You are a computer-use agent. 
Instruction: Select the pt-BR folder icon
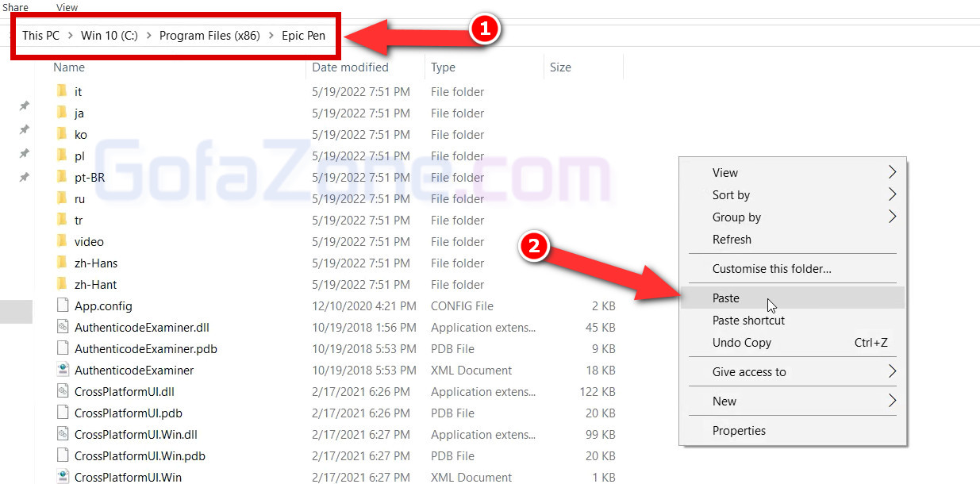tap(63, 177)
